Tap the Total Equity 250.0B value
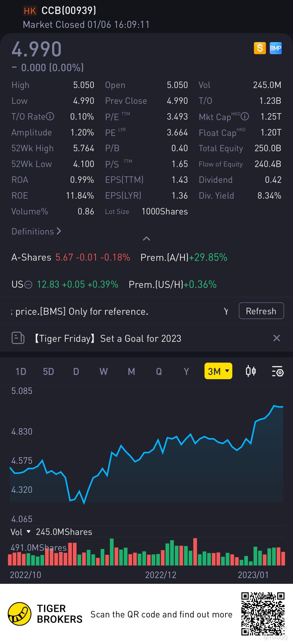This screenshot has height=644, width=293. click(x=268, y=148)
